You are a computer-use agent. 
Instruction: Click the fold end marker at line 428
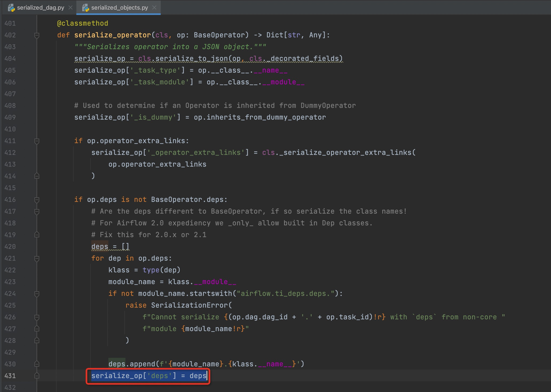click(37, 340)
